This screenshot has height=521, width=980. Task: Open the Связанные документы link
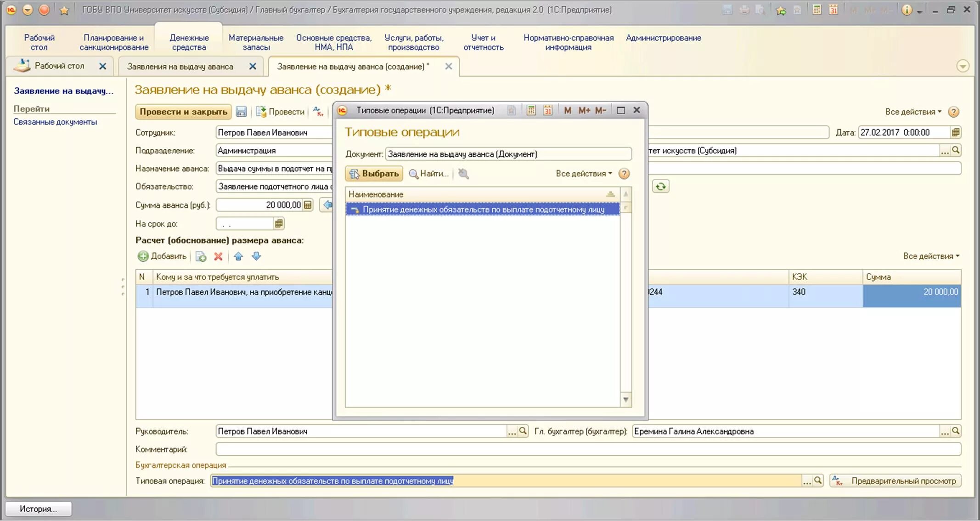(55, 122)
